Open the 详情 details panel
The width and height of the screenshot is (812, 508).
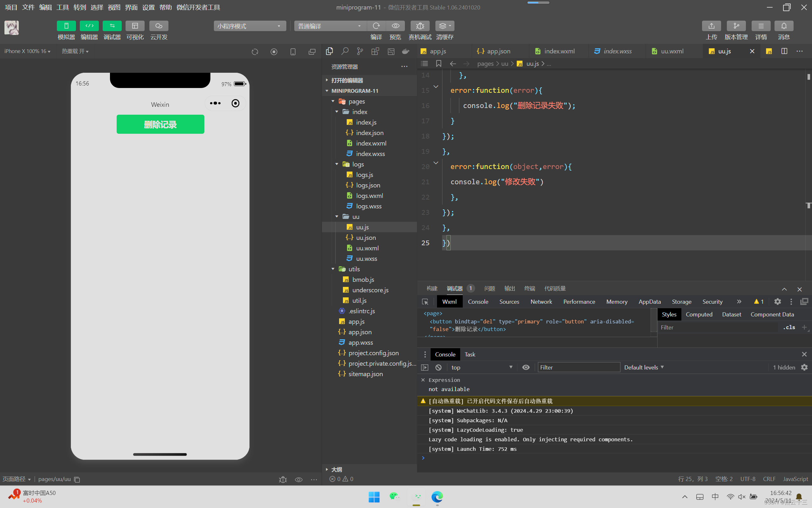click(761, 26)
